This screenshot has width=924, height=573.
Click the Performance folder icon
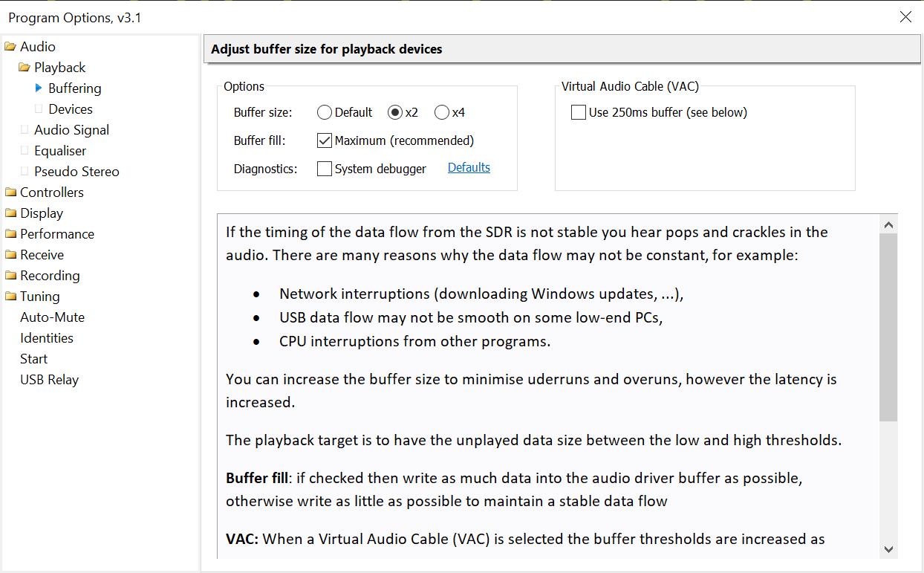pyautogui.click(x=10, y=234)
